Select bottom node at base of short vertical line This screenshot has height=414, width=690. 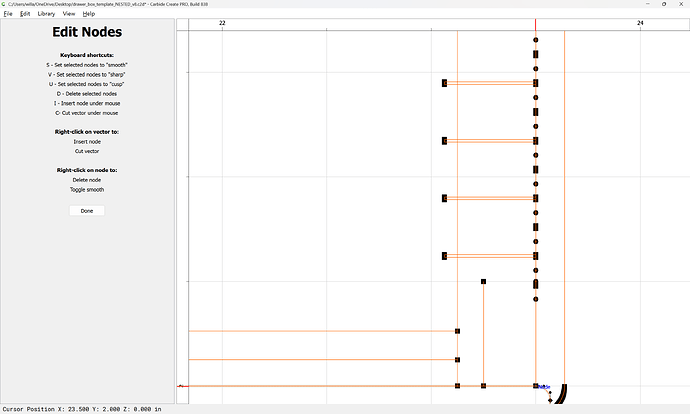coord(483,386)
